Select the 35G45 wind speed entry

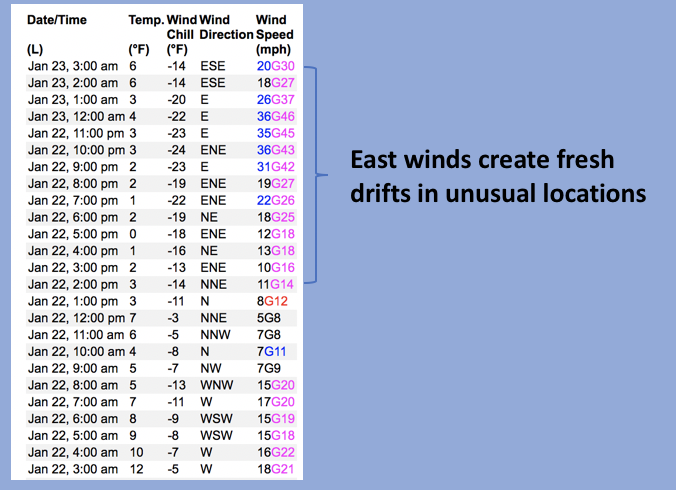click(x=276, y=133)
